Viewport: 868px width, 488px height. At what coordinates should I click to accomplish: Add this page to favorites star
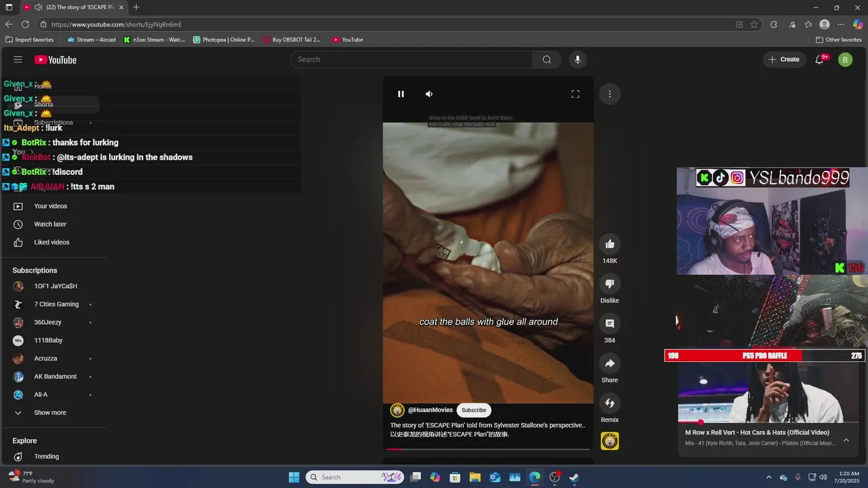[754, 24]
